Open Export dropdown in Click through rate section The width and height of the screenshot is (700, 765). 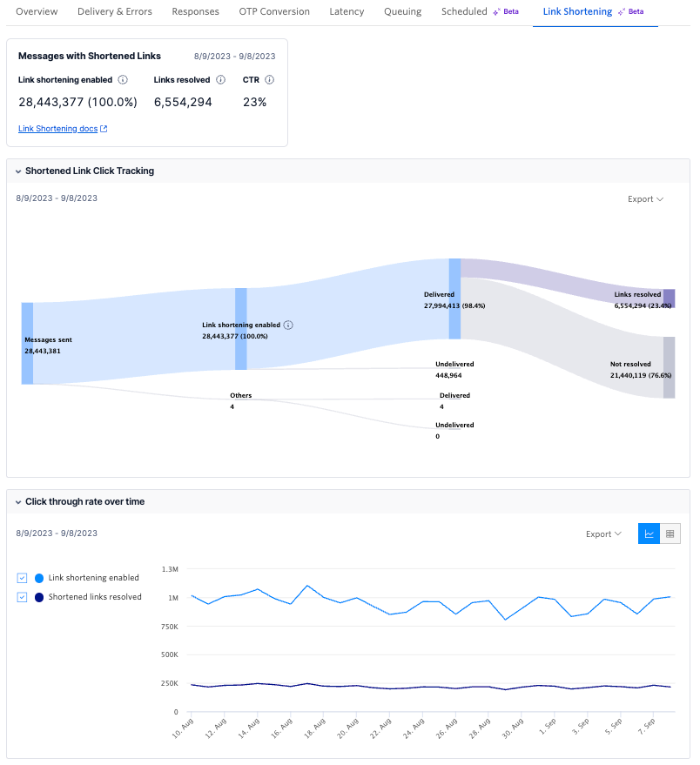click(602, 533)
